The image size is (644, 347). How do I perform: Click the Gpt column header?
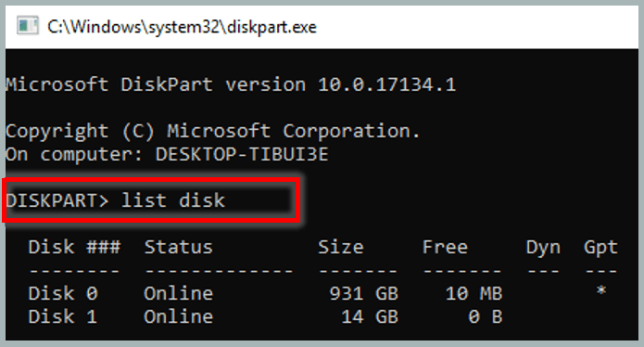[x=600, y=248]
